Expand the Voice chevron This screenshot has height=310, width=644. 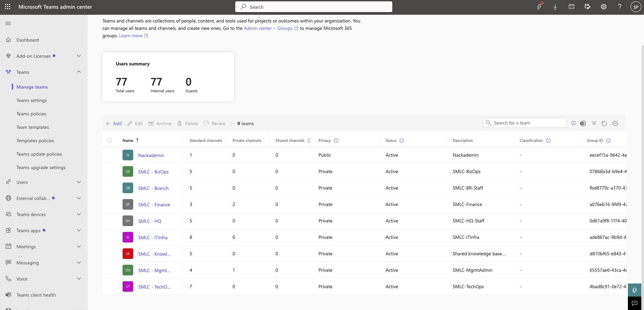[x=79, y=279]
